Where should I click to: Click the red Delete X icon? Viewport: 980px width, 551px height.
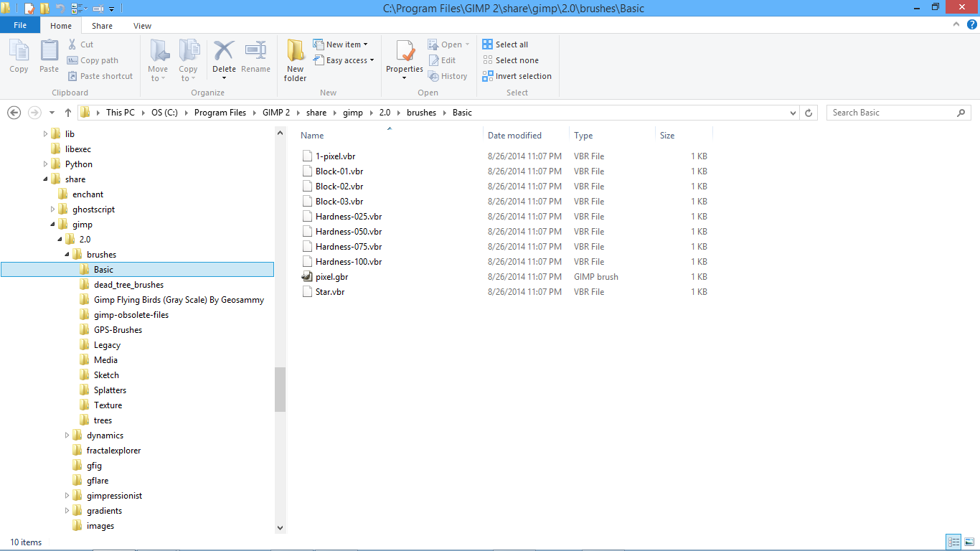tap(224, 50)
